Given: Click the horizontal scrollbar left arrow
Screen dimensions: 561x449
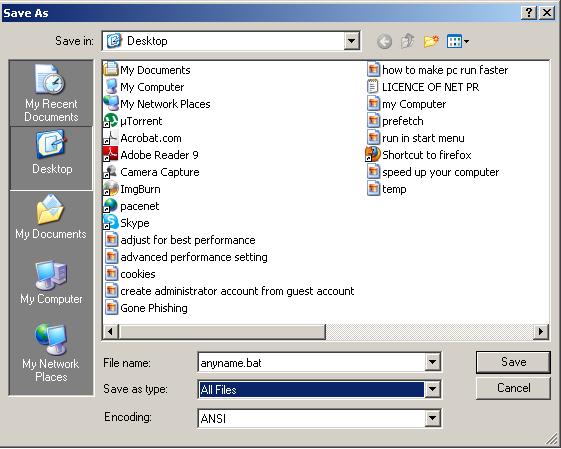Looking at the screenshot, I should coord(111,332).
